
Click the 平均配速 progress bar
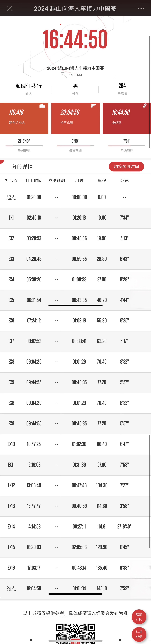click(127, 146)
